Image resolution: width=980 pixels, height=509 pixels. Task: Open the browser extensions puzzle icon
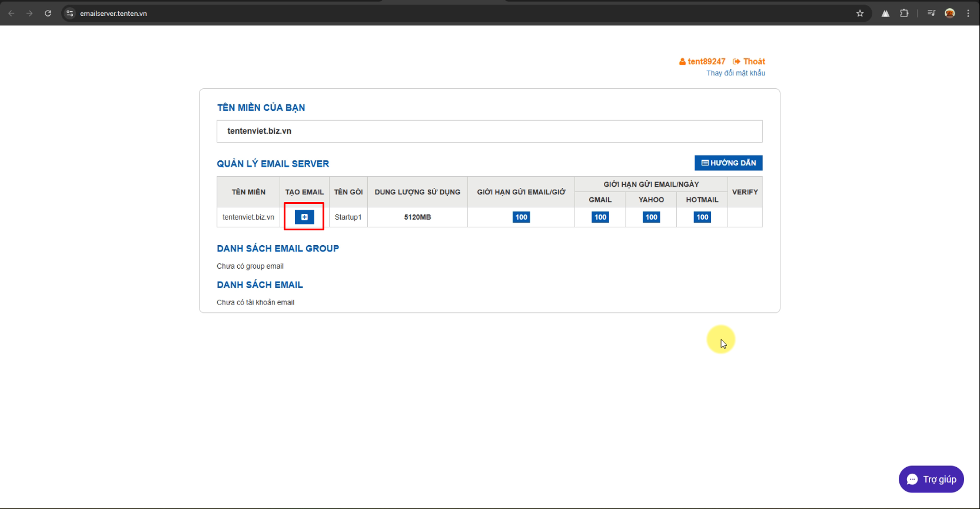coord(904,13)
